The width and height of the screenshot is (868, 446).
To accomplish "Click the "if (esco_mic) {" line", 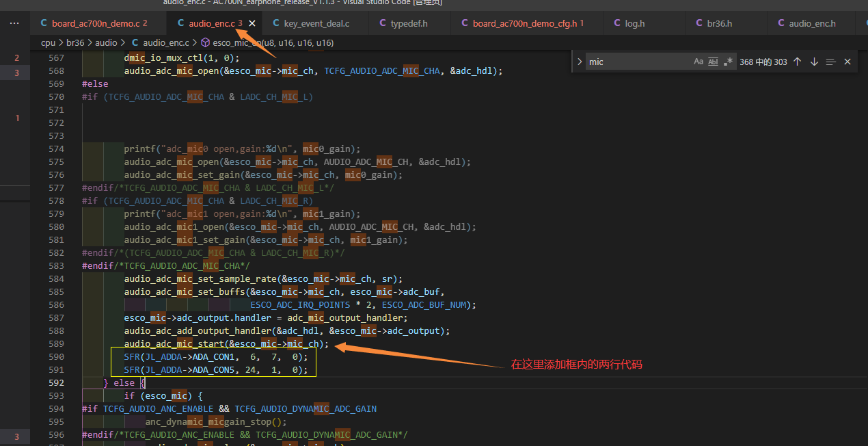I will coord(163,395).
